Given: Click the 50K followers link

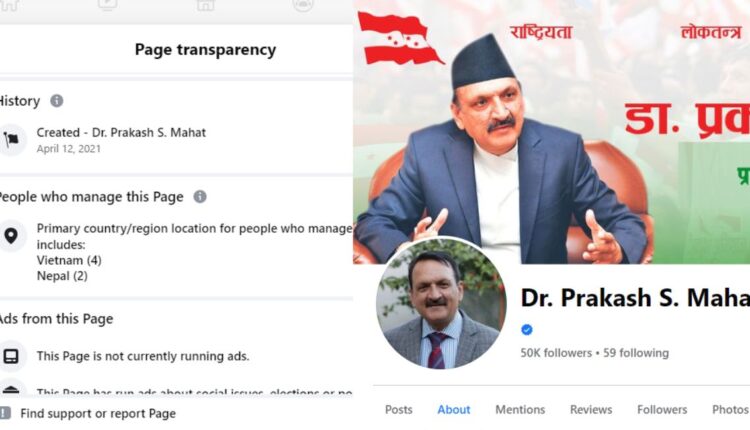Looking at the screenshot, I should [x=556, y=353].
